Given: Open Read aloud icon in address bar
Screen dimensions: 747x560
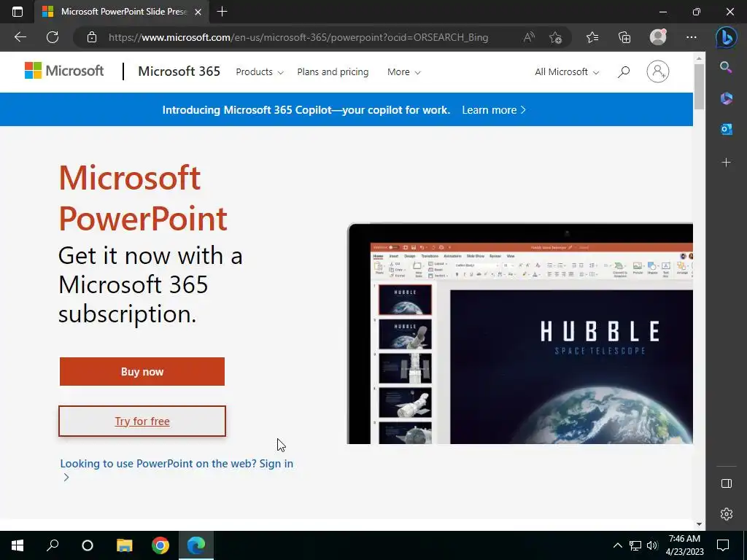Looking at the screenshot, I should tap(529, 37).
